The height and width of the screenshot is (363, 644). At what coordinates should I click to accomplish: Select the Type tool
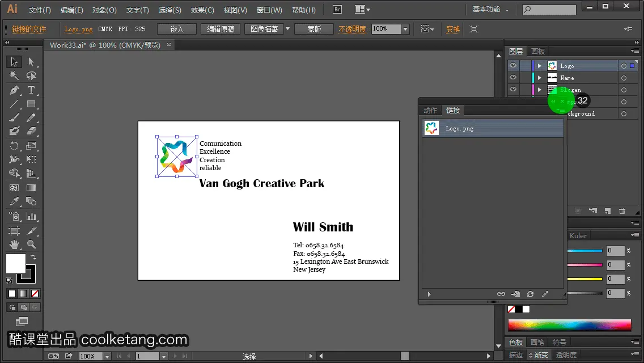(31, 90)
